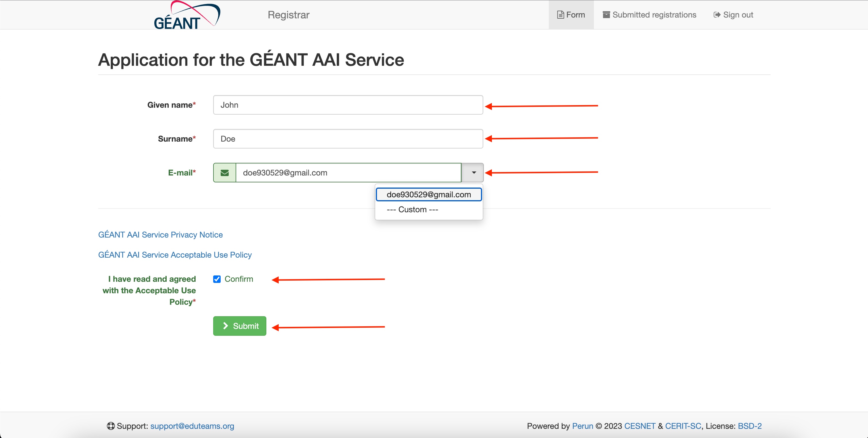868x438 pixels.
Task: Click the E-mail text field
Action: click(x=349, y=173)
